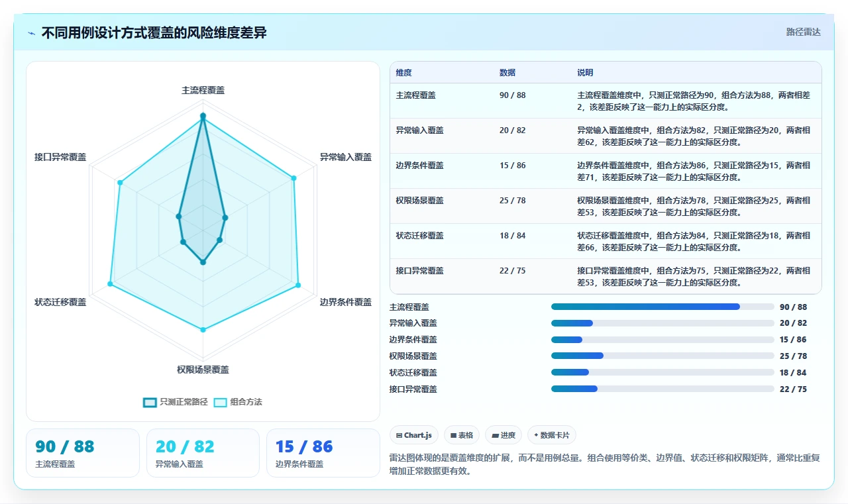Click the 只测正常路径 radar point on 权限场景覆盖
This screenshot has height=504, width=848.
tap(203, 262)
